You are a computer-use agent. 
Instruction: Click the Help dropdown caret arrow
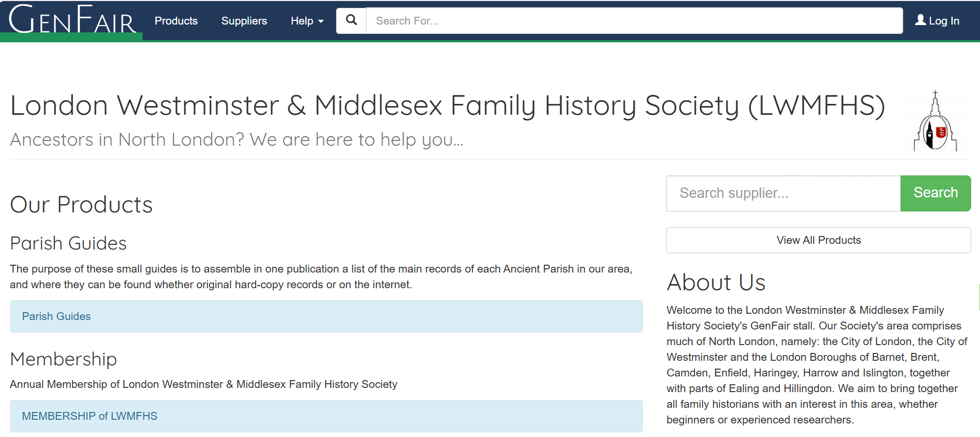(x=321, y=21)
